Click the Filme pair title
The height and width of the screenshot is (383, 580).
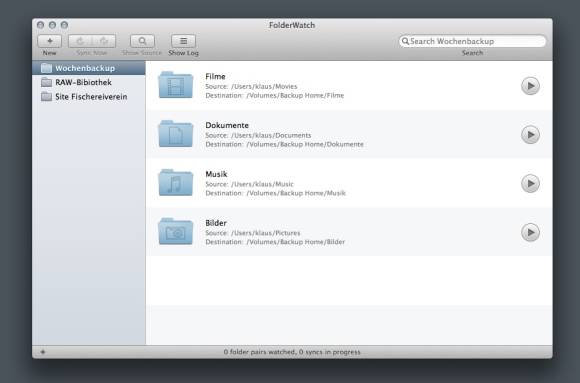pos(215,76)
